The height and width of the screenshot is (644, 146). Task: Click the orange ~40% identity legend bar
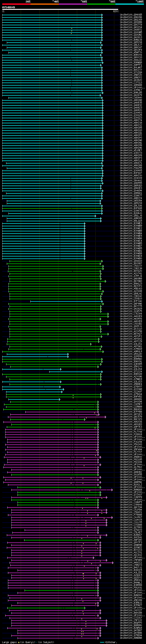pos(45,4)
